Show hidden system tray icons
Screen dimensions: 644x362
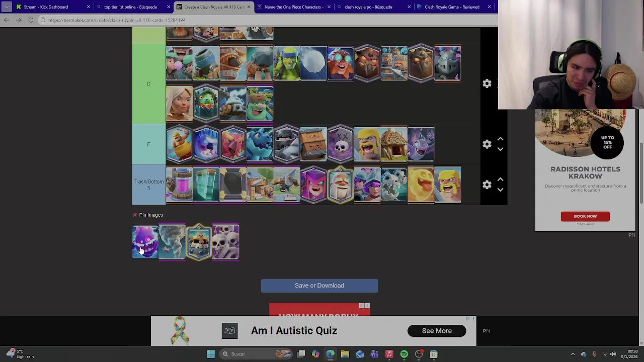(x=573, y=354)
